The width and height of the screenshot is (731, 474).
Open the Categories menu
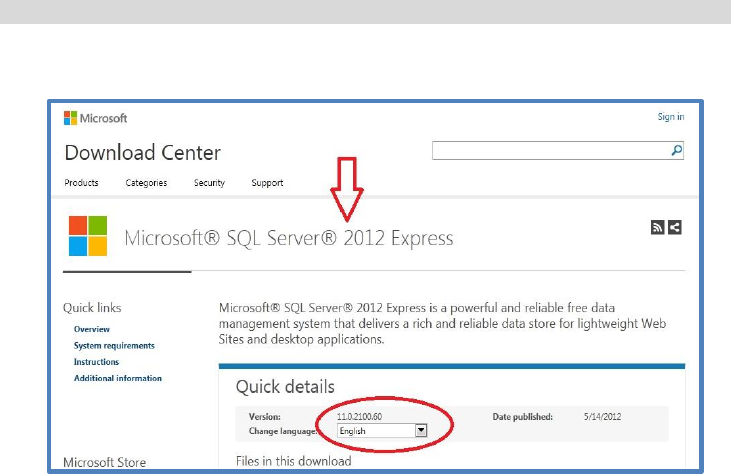click(x=146, y=183)
